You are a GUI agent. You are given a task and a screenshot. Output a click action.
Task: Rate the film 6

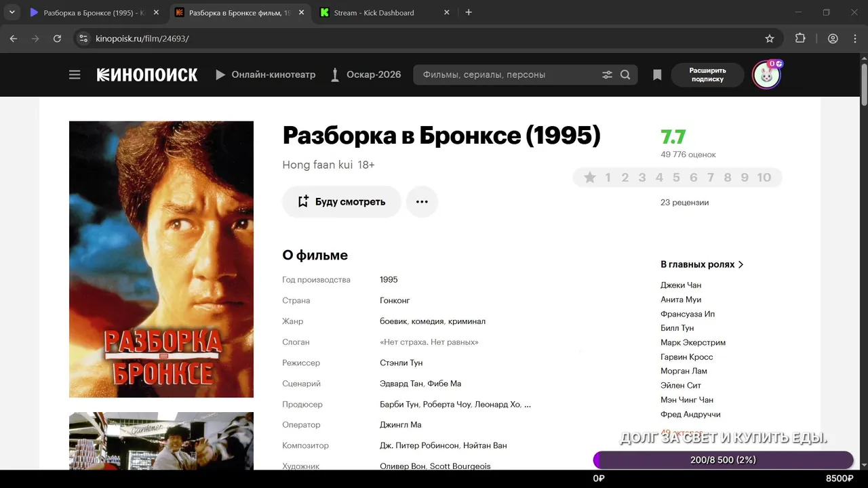(x=693, y=178)
